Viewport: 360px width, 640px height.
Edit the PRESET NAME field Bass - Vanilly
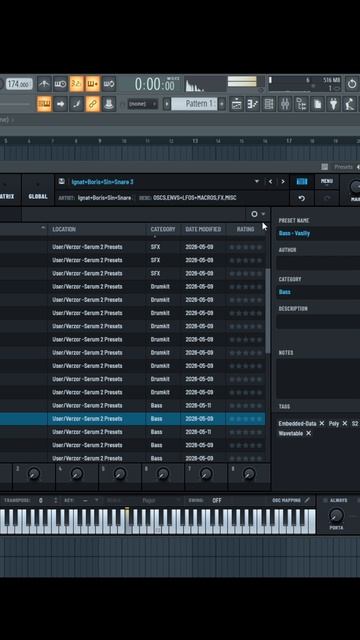[x=318, y=233]
